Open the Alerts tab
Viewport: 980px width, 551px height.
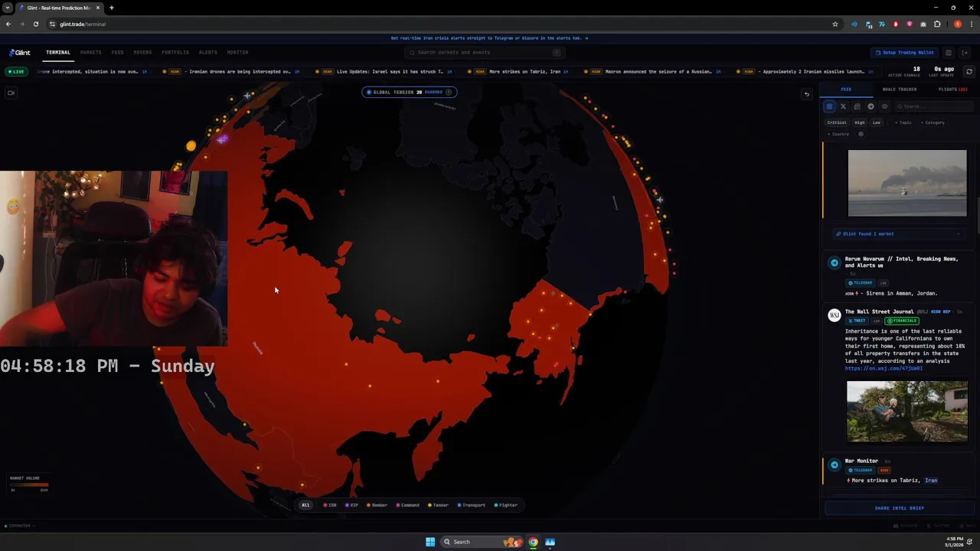click(207, 53)
